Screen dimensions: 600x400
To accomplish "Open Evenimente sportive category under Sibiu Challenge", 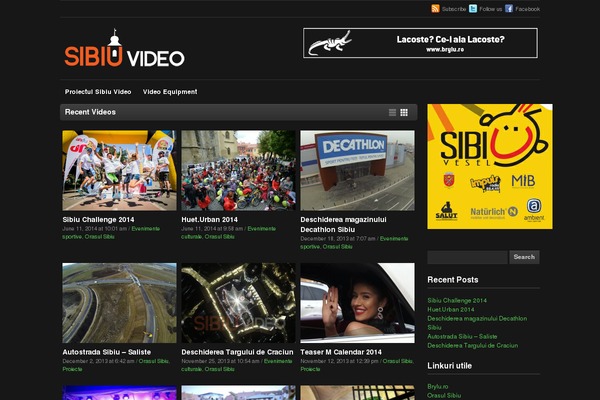I will (x=146, y=229).
